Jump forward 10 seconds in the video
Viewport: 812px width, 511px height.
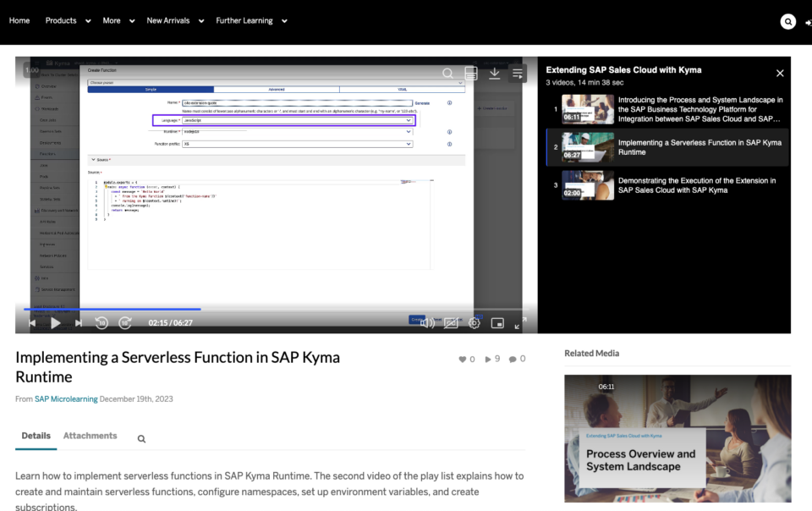tap(125, 323)
